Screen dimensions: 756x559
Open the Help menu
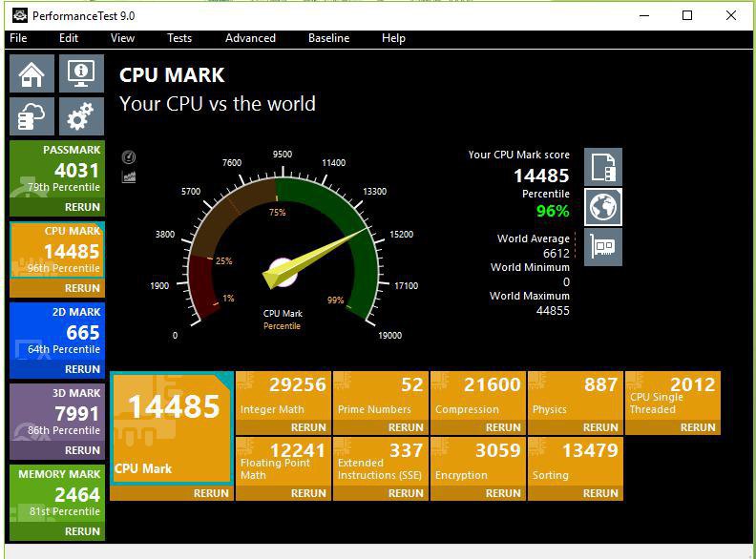[393, 38]
